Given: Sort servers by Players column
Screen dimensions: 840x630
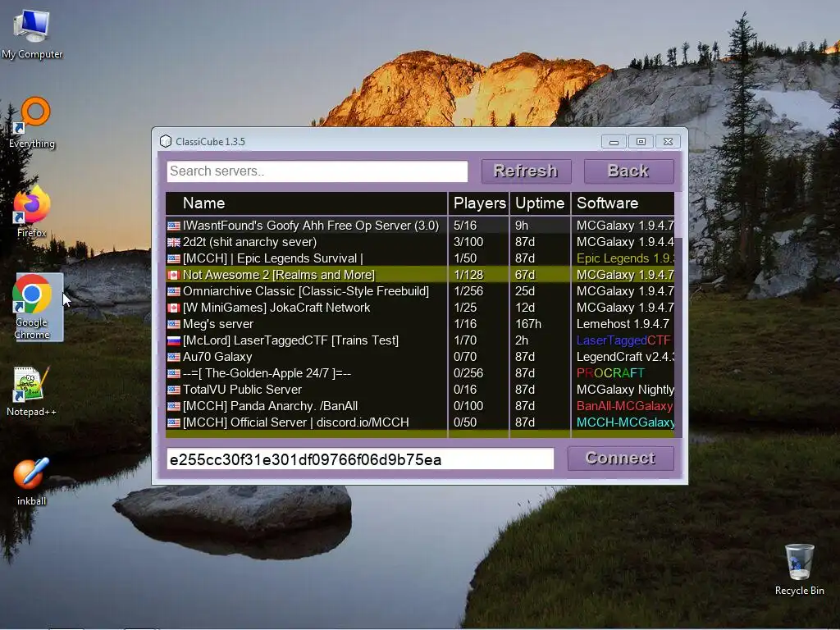Looking at the screenshot, I should [479, 203].
